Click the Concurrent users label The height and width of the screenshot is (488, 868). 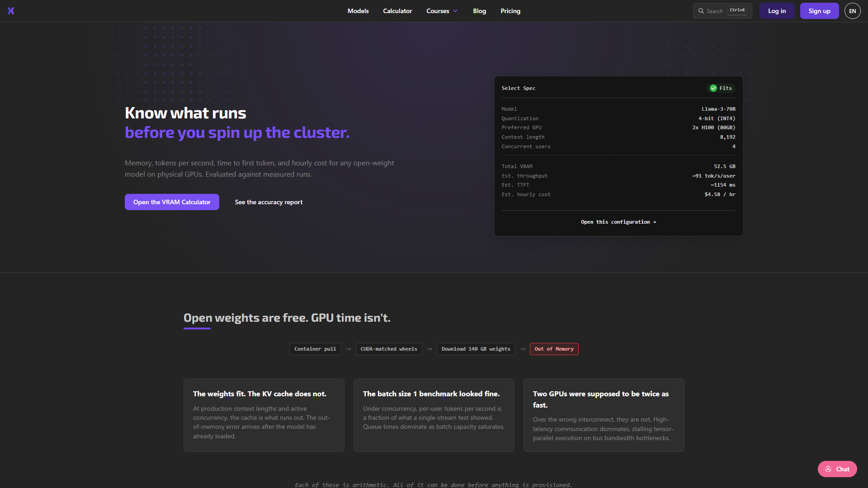point(526,146)
